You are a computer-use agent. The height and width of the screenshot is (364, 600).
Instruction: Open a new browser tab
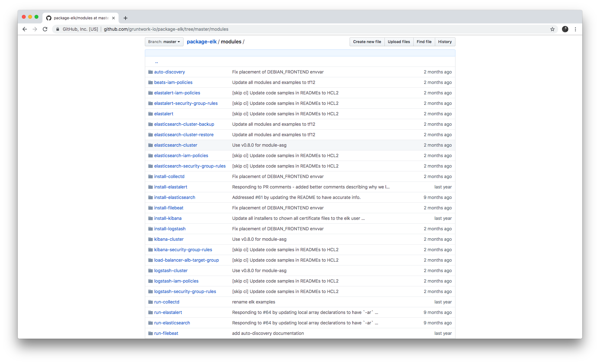[126, 18]
